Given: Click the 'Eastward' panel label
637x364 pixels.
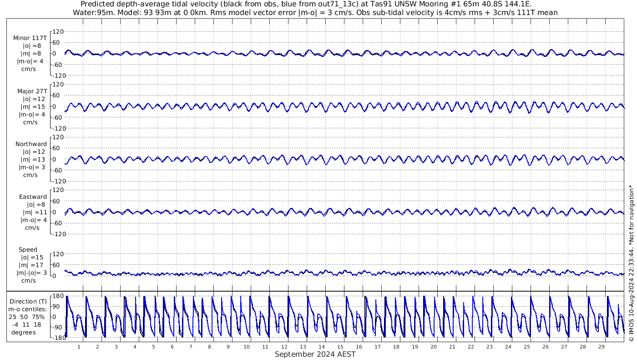Looking at the screenshot, I should pos(33,197).
